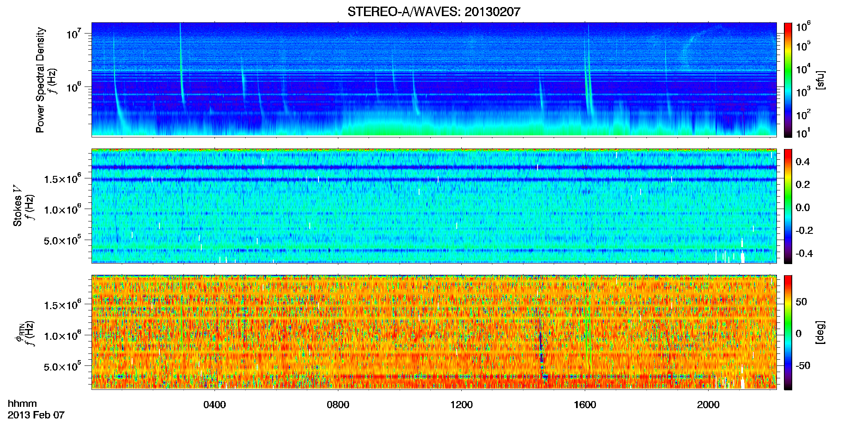Click the 10^1 label on sfu color bar

[x=803, y=133]
